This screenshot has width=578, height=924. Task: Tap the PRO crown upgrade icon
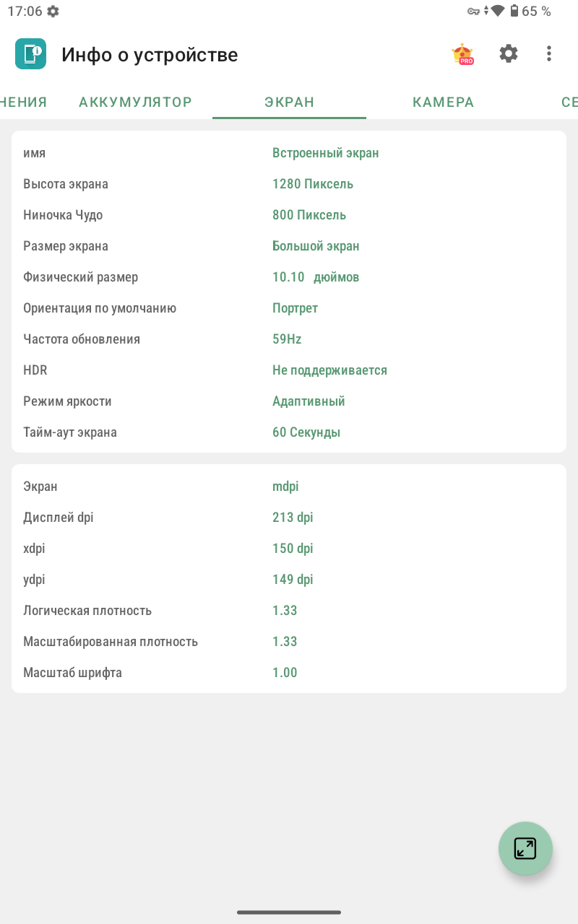(x=462, y=54)
